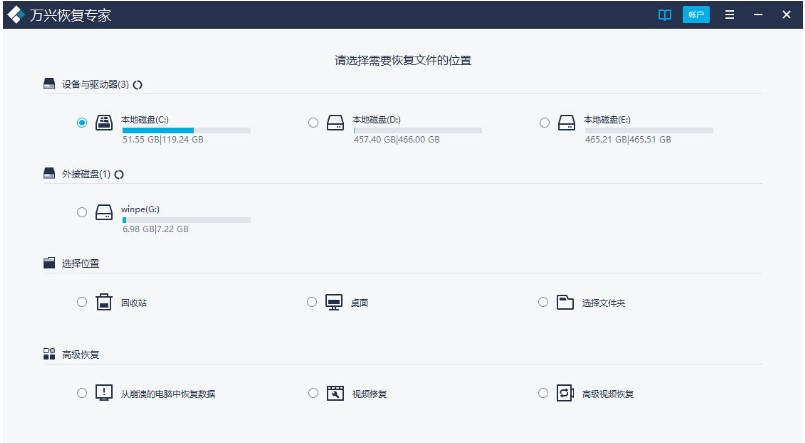805x443 pixels.
Task: Click the winpe G: drive icon
Action: click(x=104, y=212)
